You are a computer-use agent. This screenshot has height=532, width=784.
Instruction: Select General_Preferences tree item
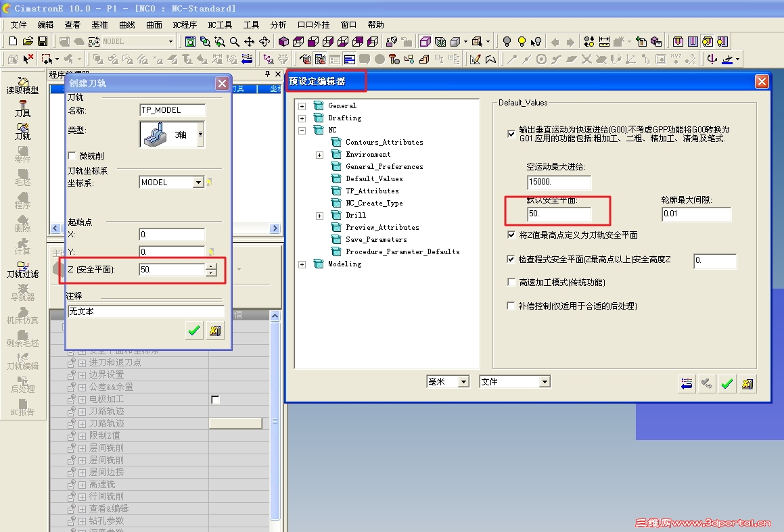click(x=384, y=167)
